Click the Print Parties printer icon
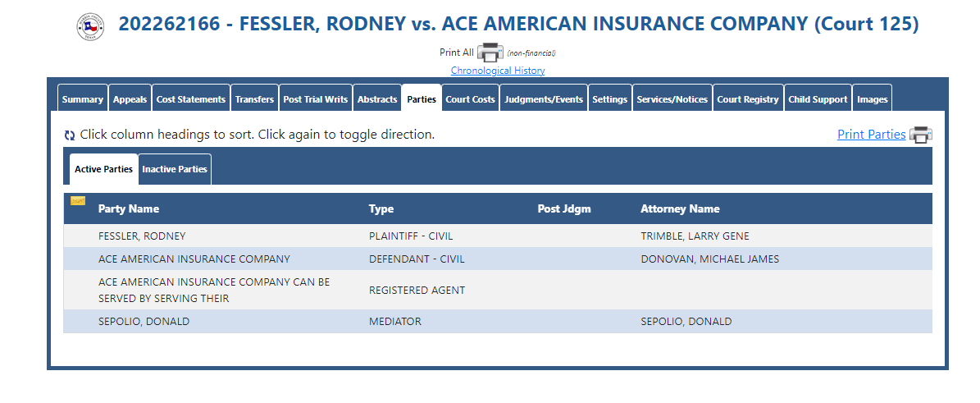 (921, 135)
